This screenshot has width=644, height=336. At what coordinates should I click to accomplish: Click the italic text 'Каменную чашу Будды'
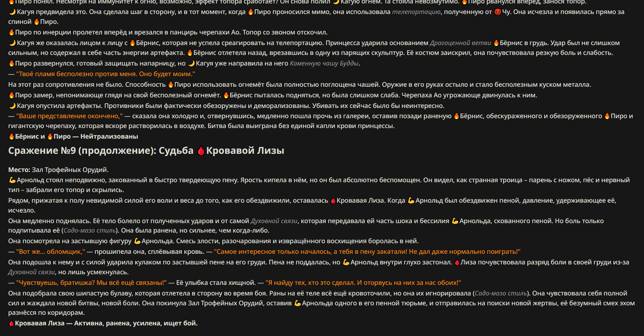(324, 63)
